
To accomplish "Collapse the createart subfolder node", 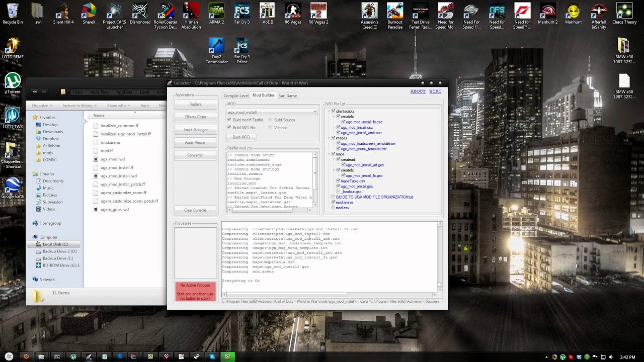I will tap(334, 159).
